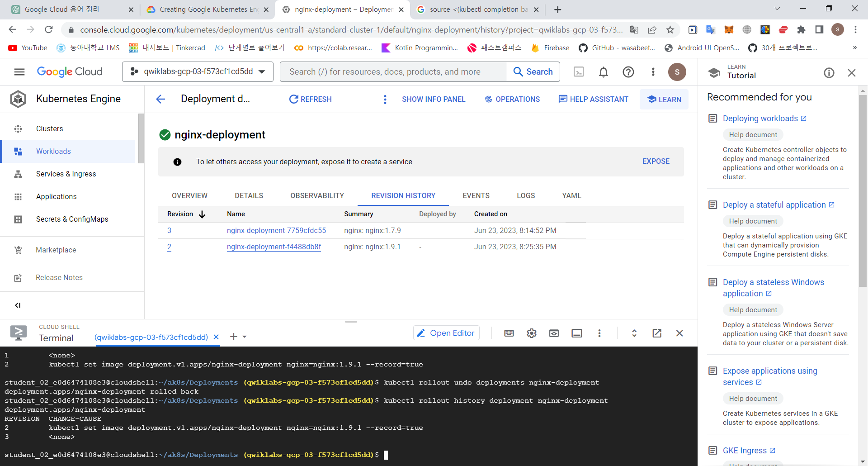The width and height of the screenshot is (868, 466).
Task: Switch to the Overview tab
Action: 189,196
